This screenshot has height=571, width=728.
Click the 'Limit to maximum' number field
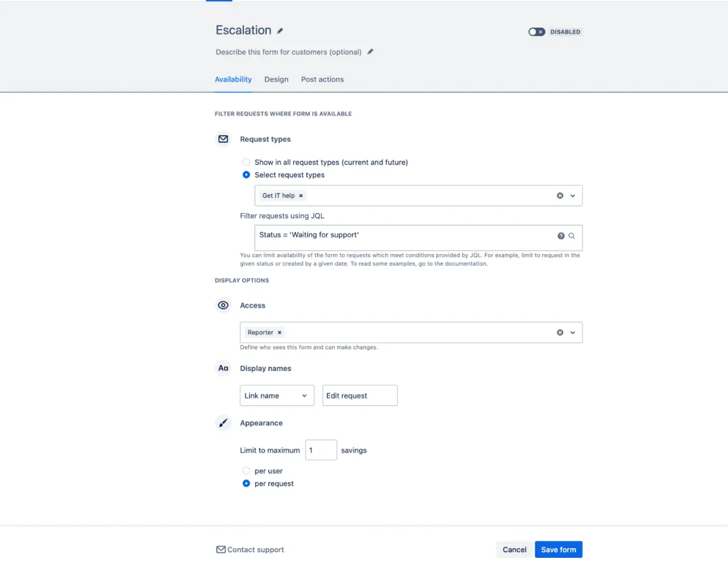coord(321,450)
